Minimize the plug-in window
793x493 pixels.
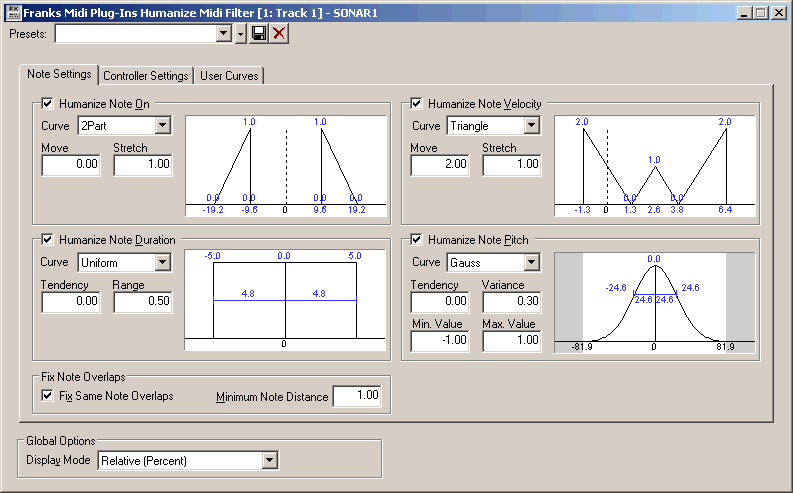point(743,13)
